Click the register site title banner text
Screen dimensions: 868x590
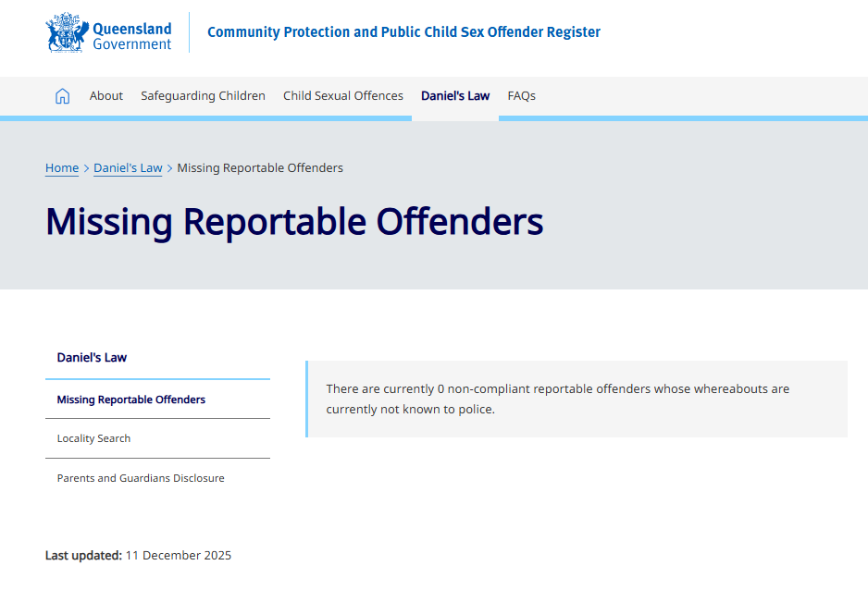[x=404, y=31]
